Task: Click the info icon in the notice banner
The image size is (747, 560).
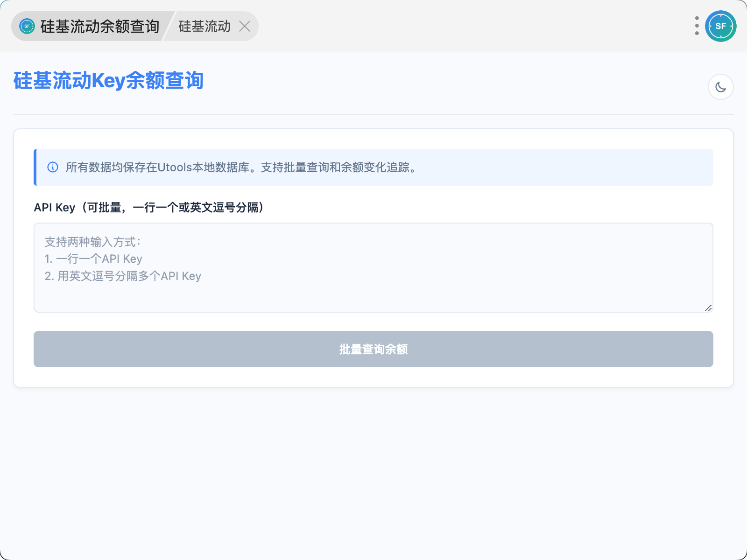Action: click(53, 167)
